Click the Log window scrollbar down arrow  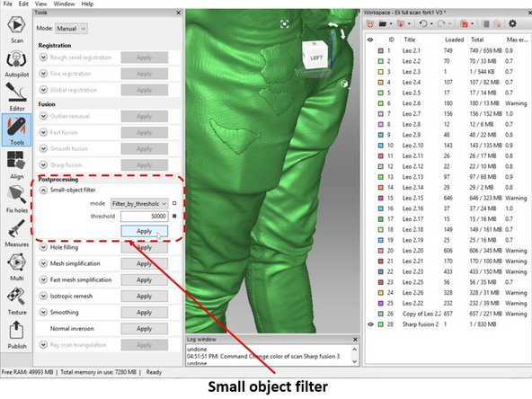[x=355, y=361]
